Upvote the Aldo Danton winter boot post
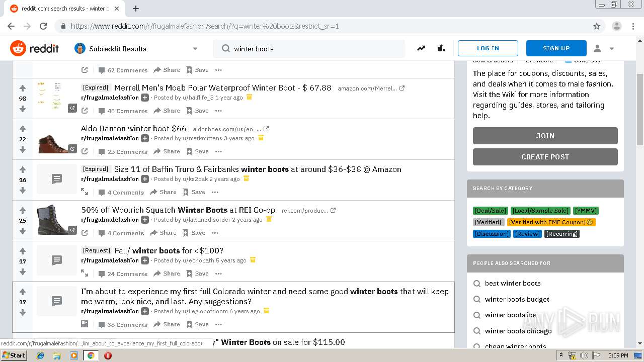Screen dimensions: 644x362 (23, 129)
